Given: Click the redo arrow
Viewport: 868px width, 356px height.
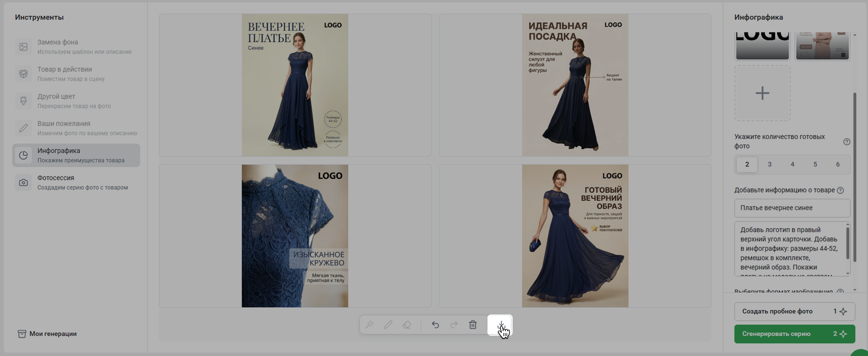Looking at the screenshot, I should point(454,324).
